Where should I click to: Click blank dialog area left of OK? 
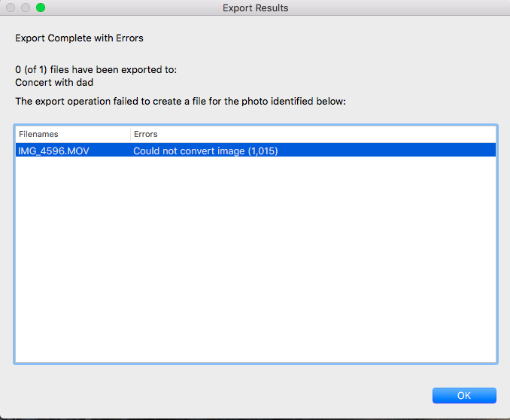click(x=226, y=395)
